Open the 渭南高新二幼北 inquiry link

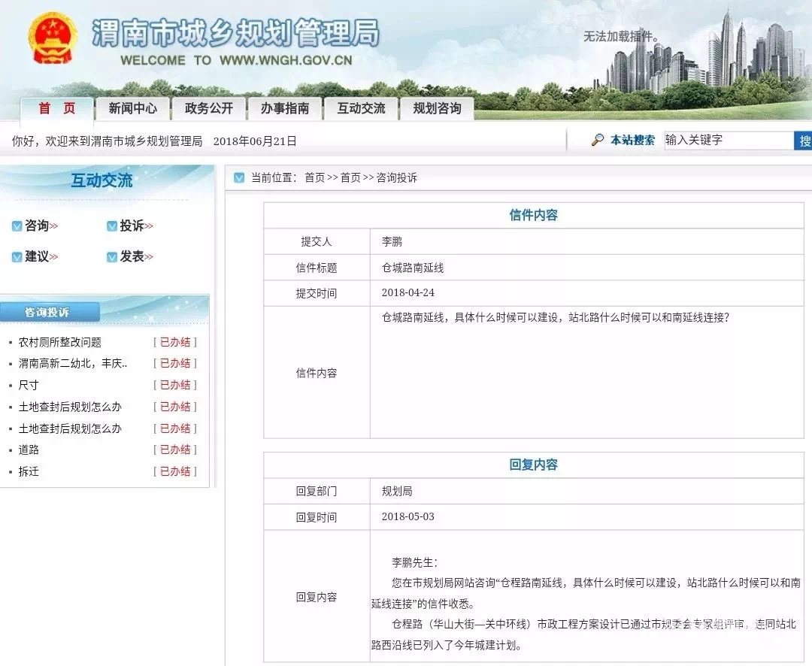73,363
